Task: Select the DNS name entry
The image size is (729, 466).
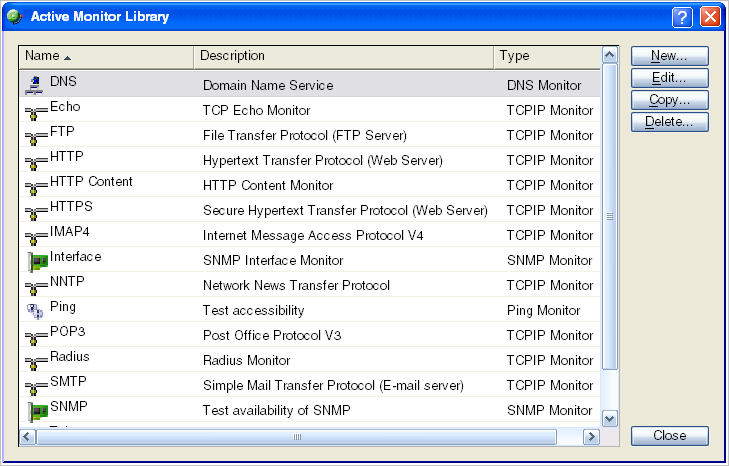Action: 63,81
